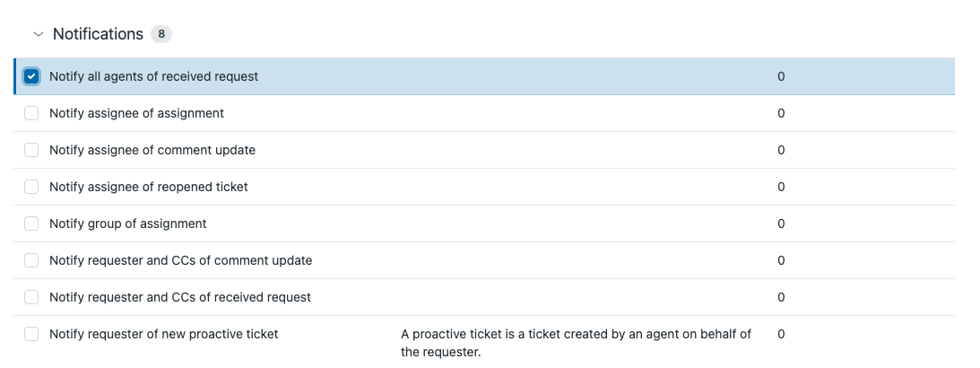The image size is (980, 368).
Task: Open the Notify all agents of received request trigger
Action: click(x=153, y=76)
